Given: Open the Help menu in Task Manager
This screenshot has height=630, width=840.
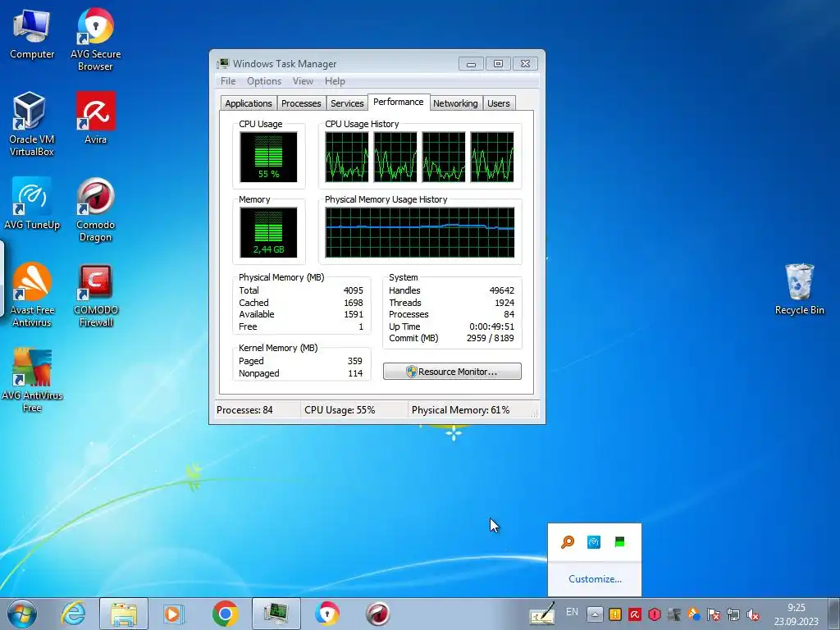Looking at the screenshot, I should (335, 81).
